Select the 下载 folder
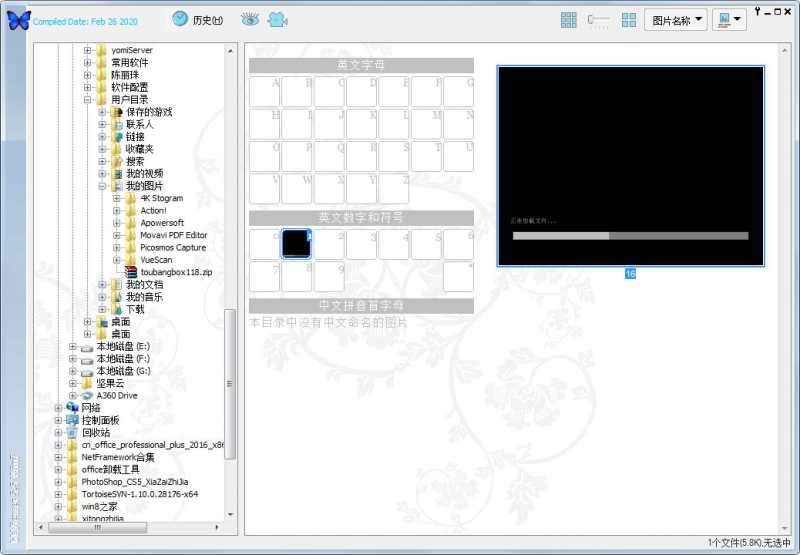The image size is (800, 555). click(135, 309)
